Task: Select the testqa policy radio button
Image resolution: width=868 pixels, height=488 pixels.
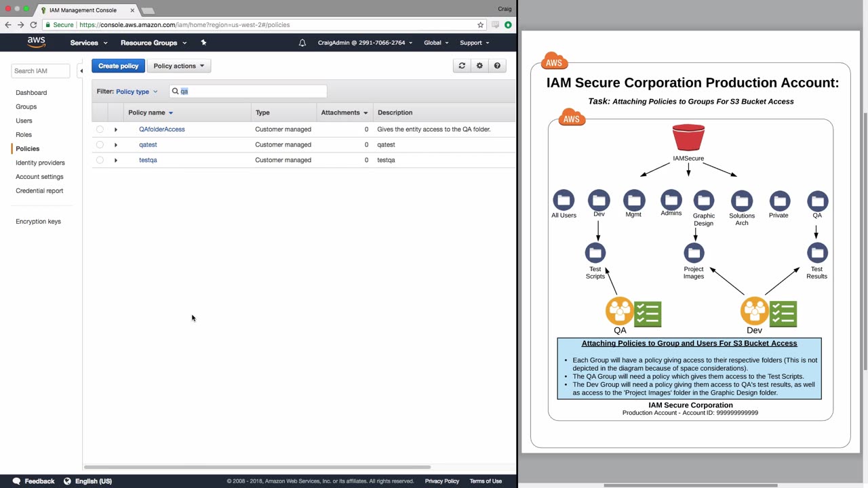Action: tap(100, 160)
